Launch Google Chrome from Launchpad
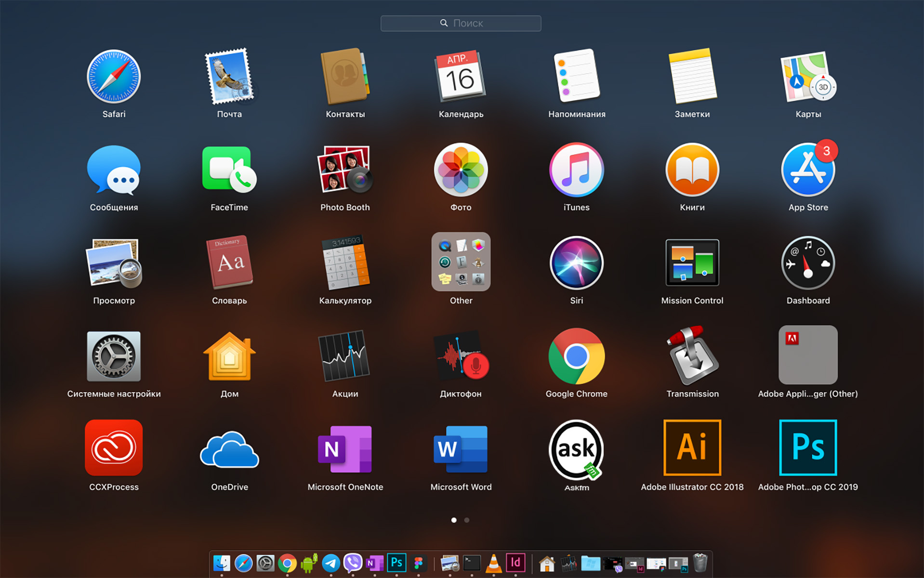This screenshot has height=578, width=924. point(577,356)
